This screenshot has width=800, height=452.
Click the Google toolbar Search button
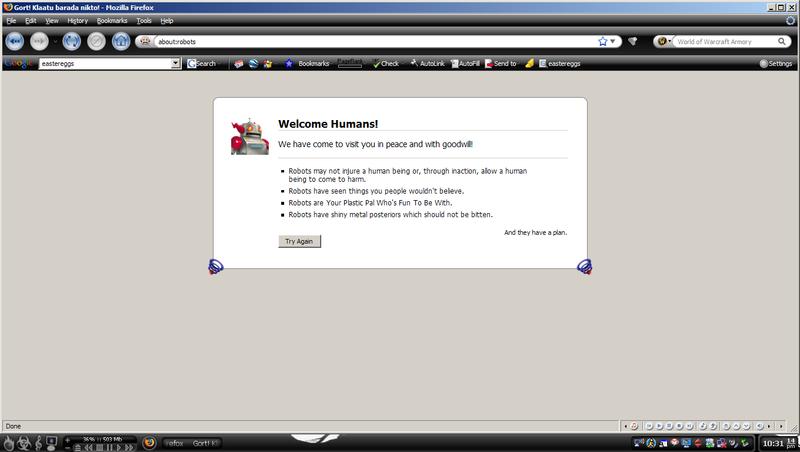[202, 63]
